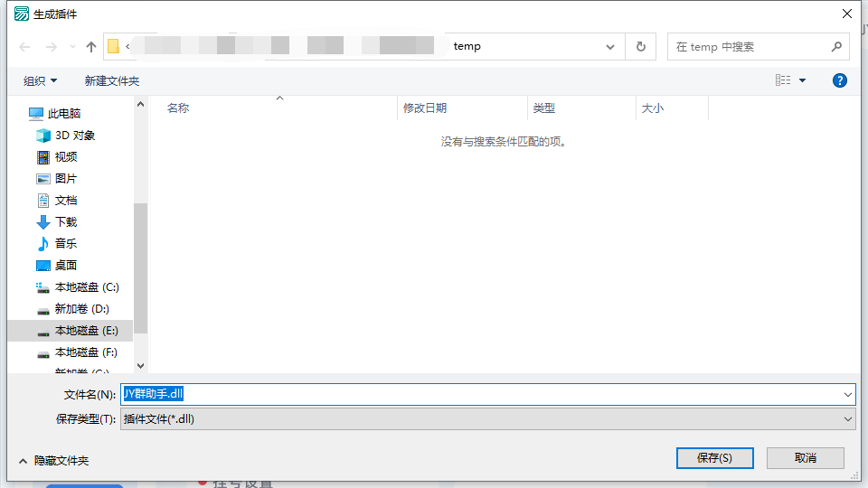This screenshot has width=868, height=488.
Task: Expand the file name dropdown arrow
Action: point(847,395)
